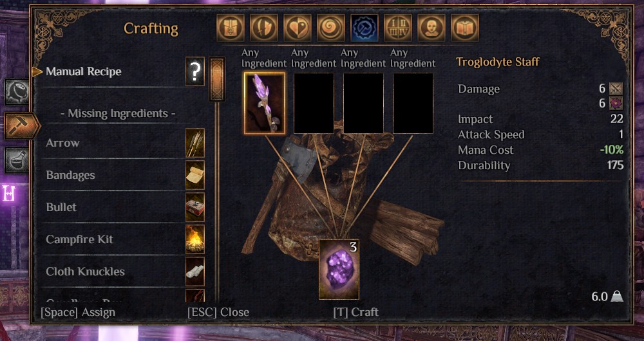Click the recipe list scrollbar handle
Viewport: 644px width, 341px height.
217,79
